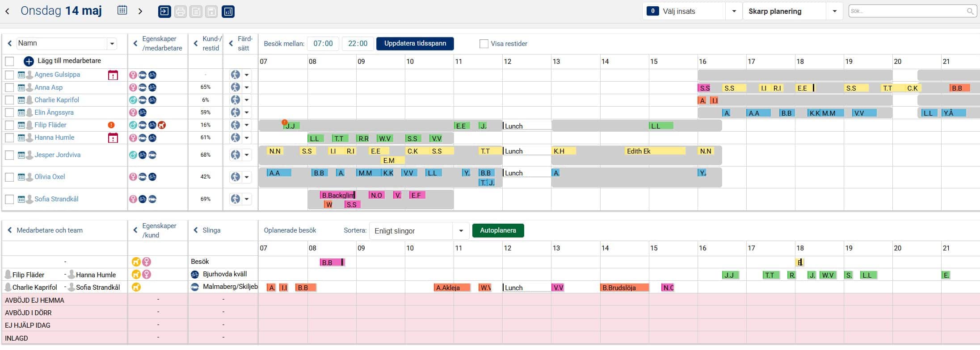Open the Sortera 'Enligt slingor' dropdown

(x=460, y=231)
